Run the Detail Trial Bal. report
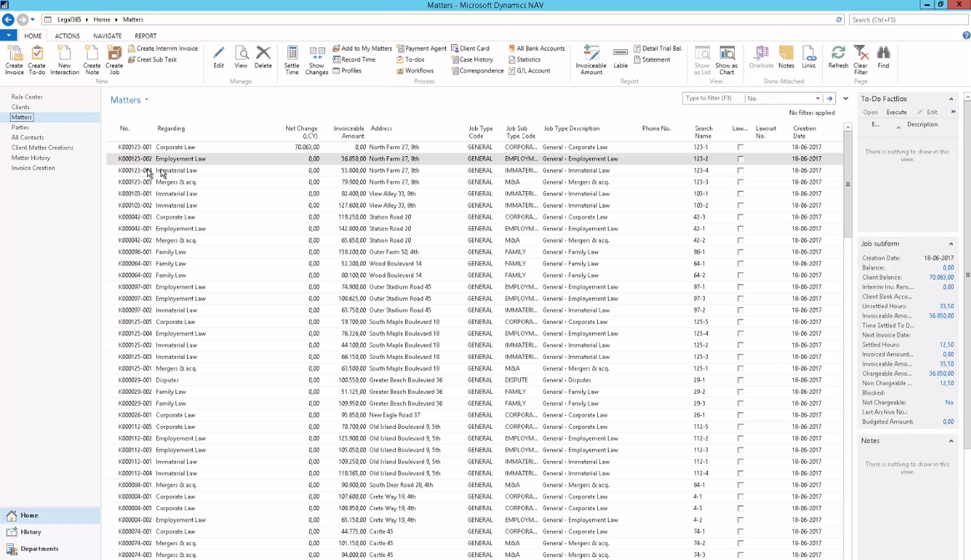 [658, 49]
